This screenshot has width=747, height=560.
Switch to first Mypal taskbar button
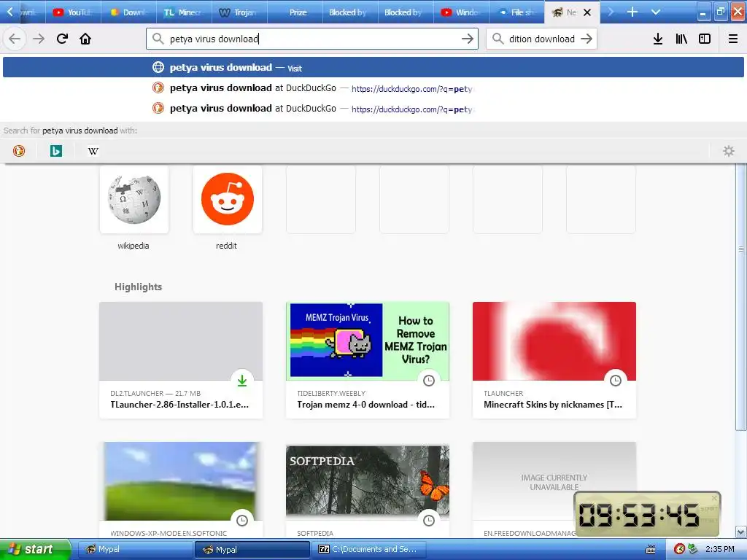tap(134, 550)
